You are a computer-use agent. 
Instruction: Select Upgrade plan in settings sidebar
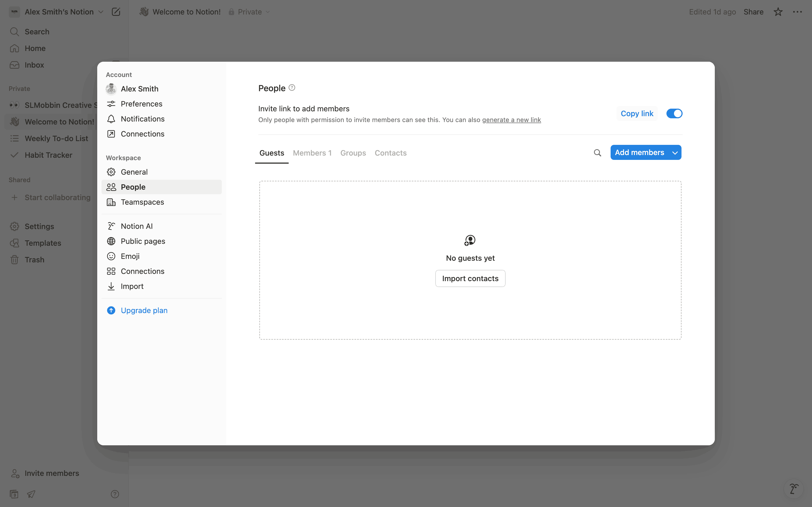pyautogui.click(x=144, y=311)
